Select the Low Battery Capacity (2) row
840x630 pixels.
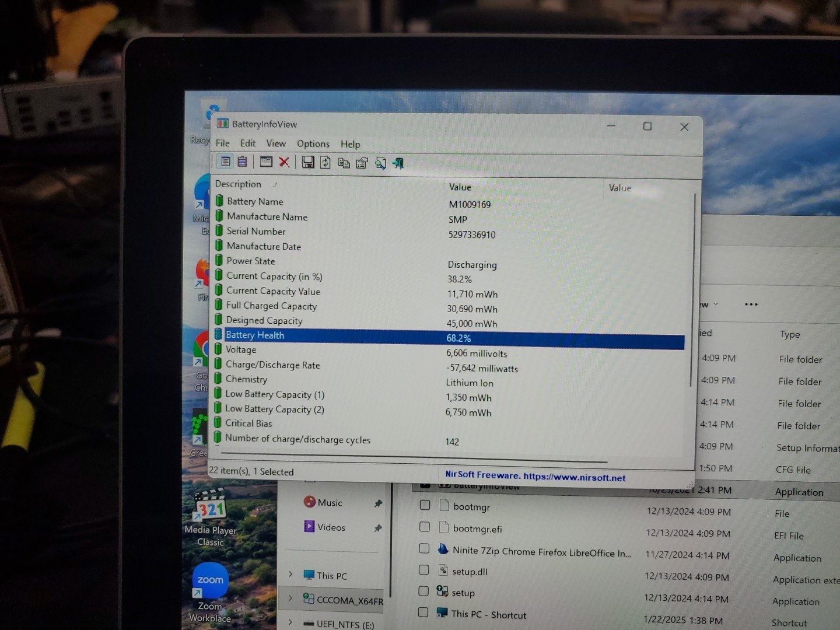pyautogui.click(x=447, y=411)
